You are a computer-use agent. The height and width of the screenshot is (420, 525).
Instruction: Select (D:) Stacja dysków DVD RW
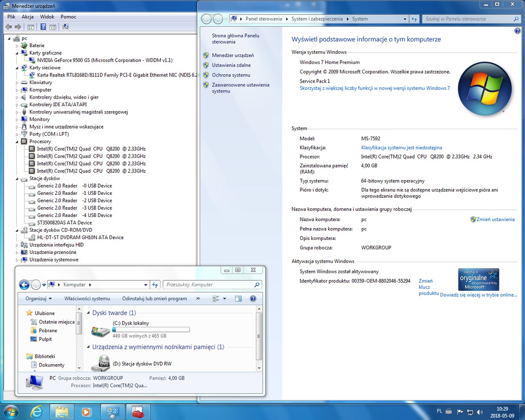(x=142, y=364)
